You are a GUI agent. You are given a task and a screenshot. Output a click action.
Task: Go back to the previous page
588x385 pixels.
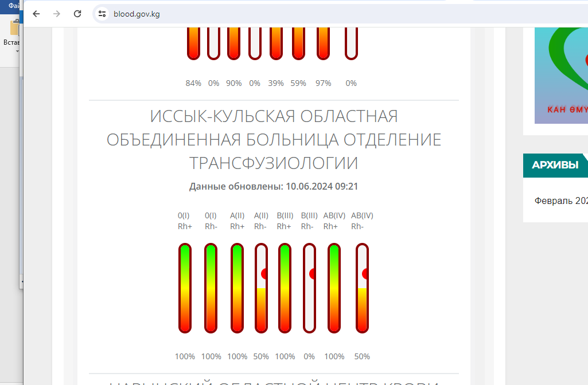(x=36, y=14)
